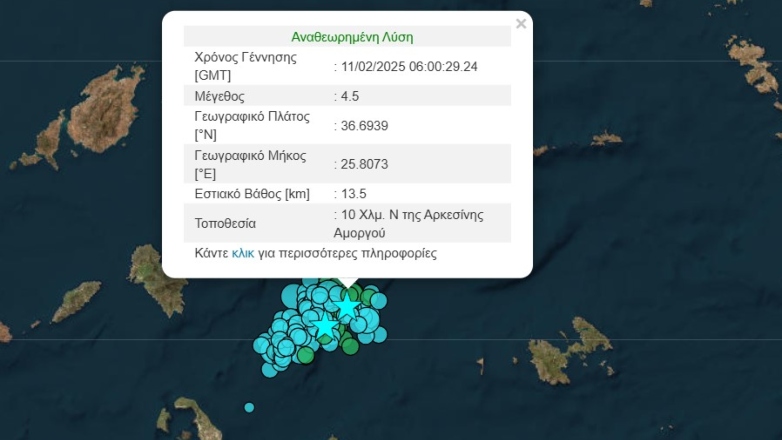The width and height of the screenshot is (782, 440).
Task: Click the rightmost cyan circle of cluster
Action: 378,301
